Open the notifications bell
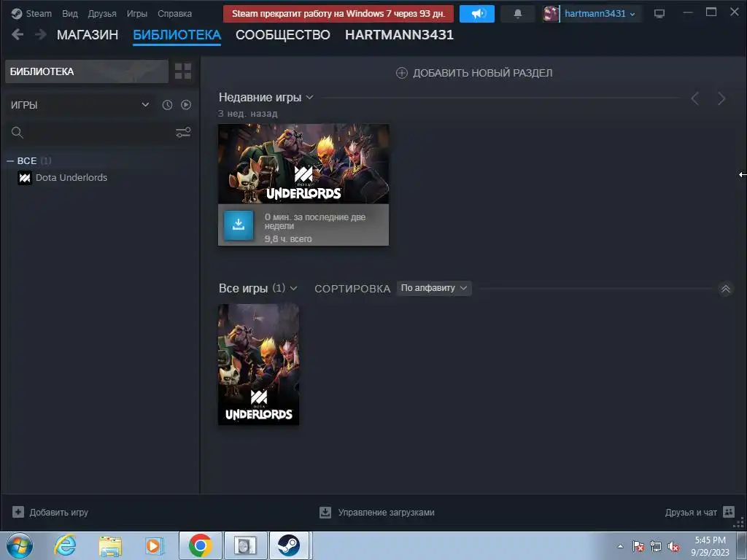Image resolution: width=747 pixels, height=560 pixels. [518, 14]
